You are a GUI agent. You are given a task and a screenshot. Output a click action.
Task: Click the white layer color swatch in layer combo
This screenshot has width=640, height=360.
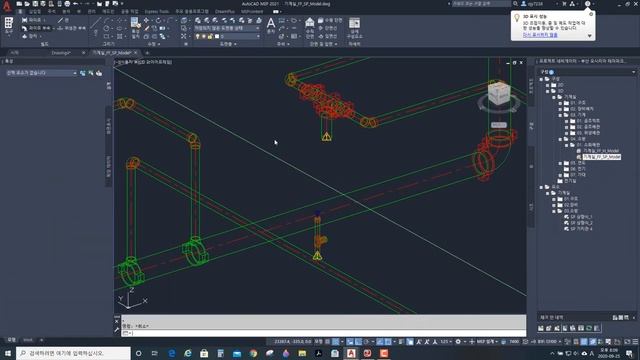(217, 36)
